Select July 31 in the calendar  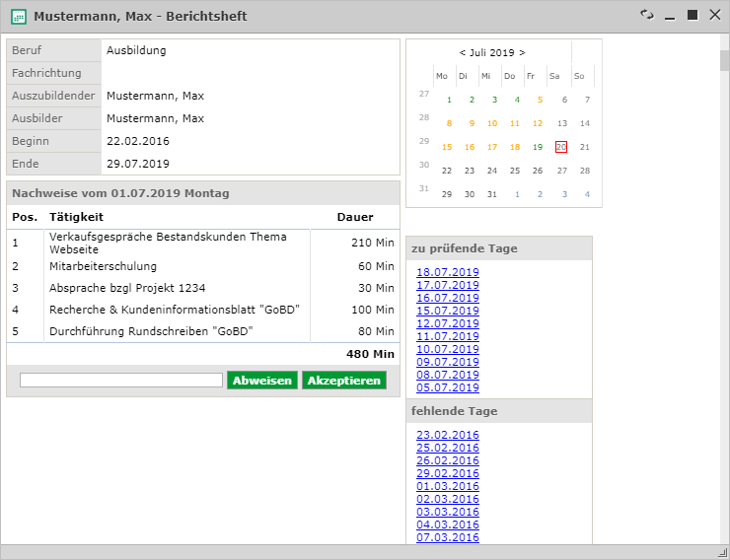click(492, 194)
